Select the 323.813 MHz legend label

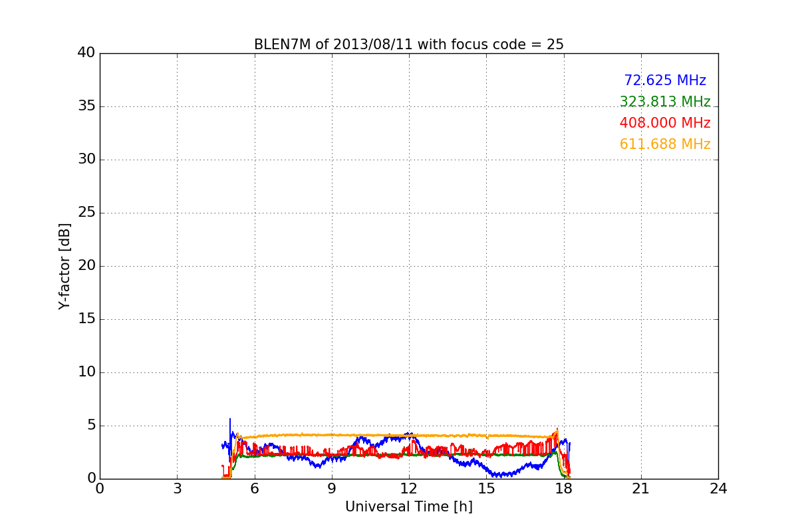pyautogui.click(x=665, y=102)
